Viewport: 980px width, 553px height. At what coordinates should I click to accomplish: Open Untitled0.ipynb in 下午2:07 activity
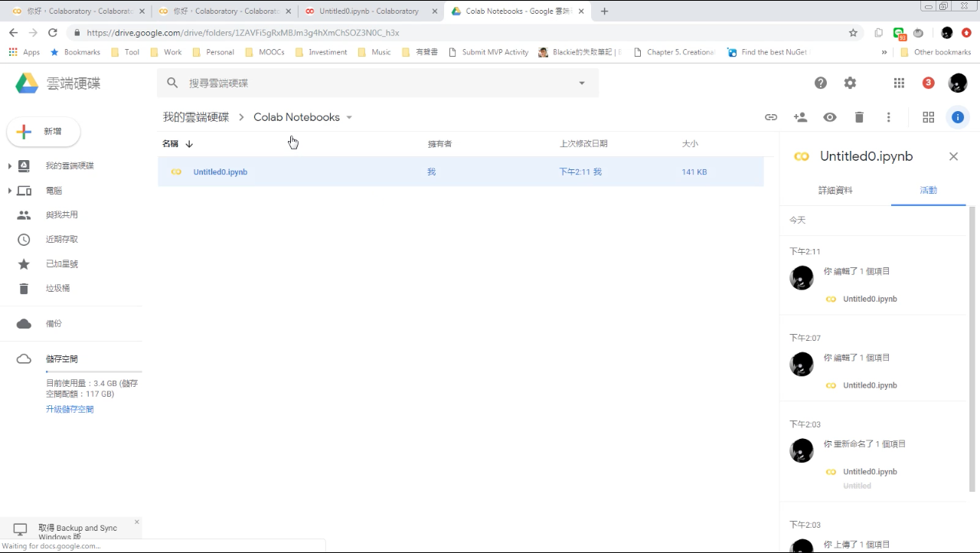[870, 386]
